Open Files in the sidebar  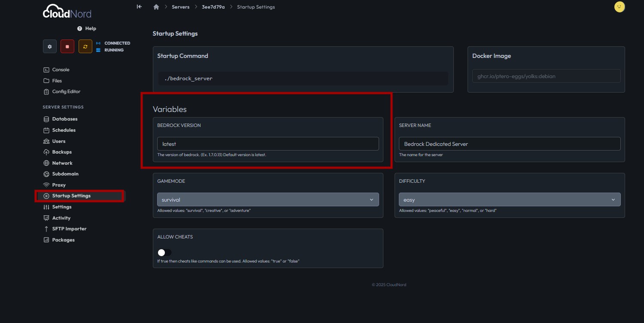click(x=57, y=81)
